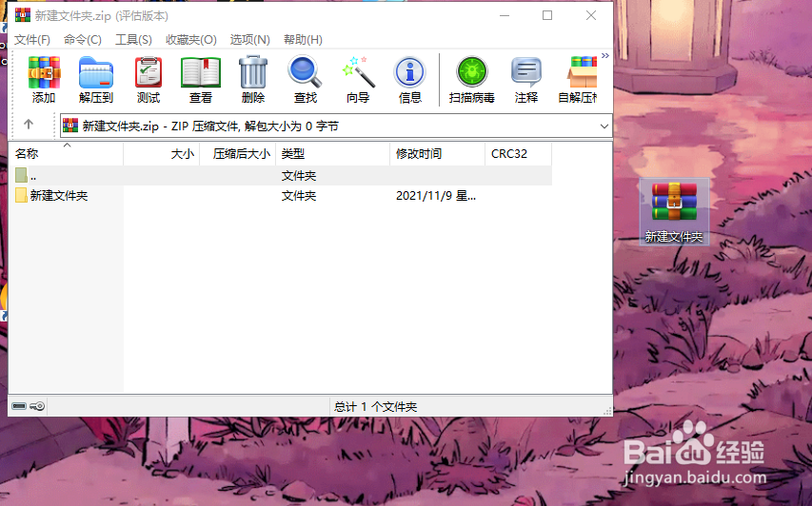Open the 帮助(H) menu

coord(303,40)
